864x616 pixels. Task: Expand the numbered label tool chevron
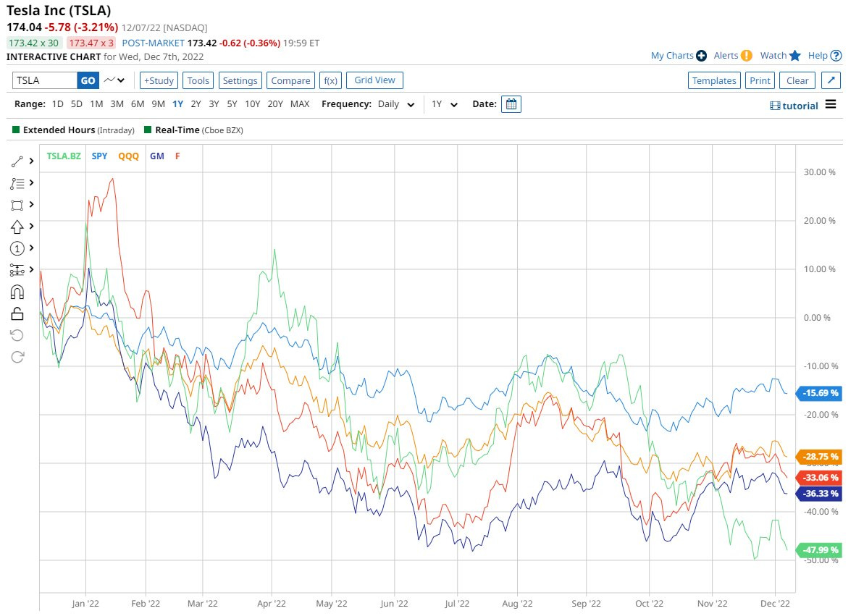pos(31,248)
